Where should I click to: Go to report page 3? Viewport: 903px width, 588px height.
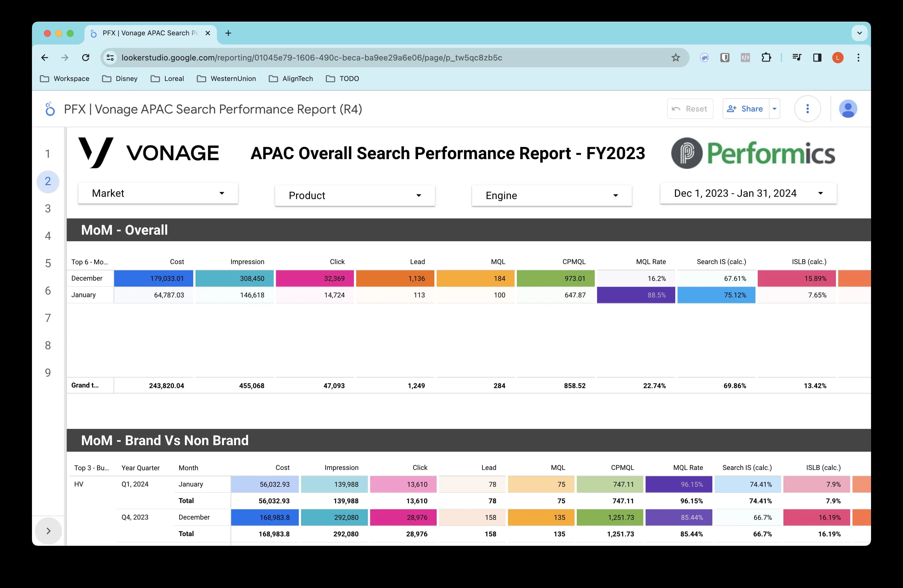point(48,208)
